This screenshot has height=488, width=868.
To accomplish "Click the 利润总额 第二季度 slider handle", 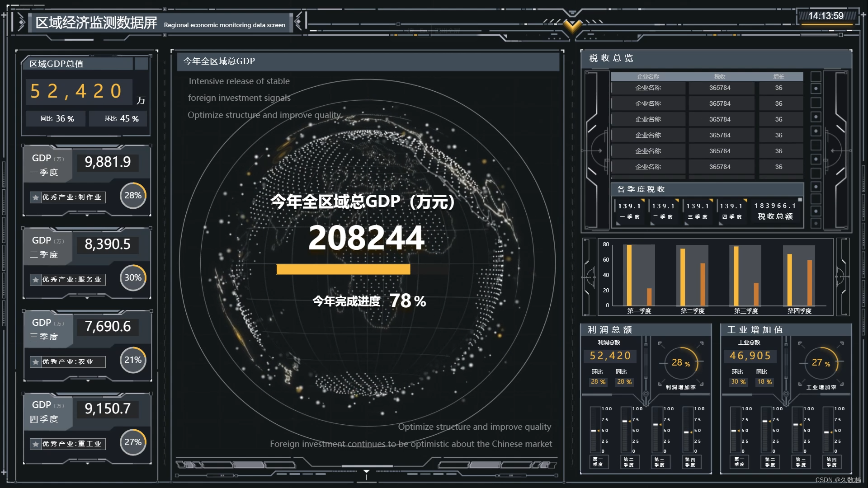I will [625, 421].
